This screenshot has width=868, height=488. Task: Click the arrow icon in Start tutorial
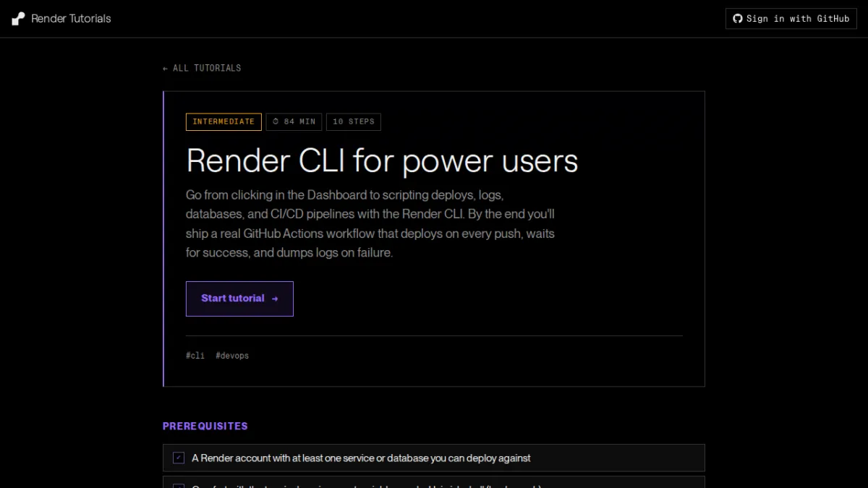pyautogui.click(x=275, y=299)
